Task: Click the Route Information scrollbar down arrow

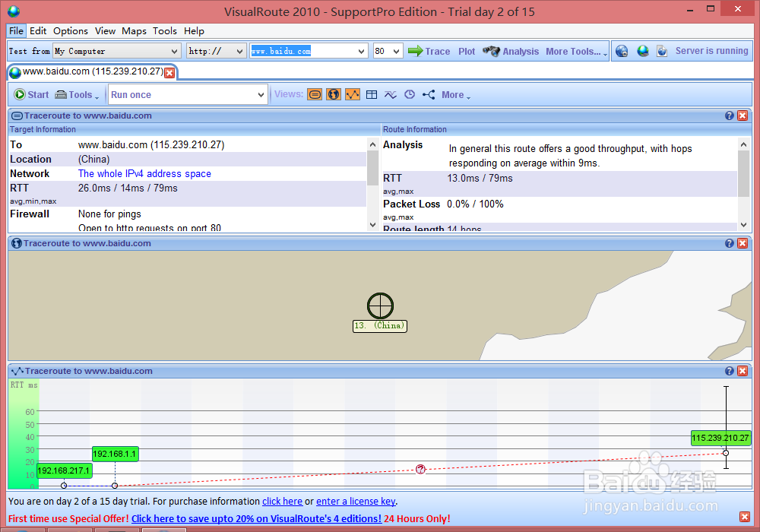Action: click(743, 224)
